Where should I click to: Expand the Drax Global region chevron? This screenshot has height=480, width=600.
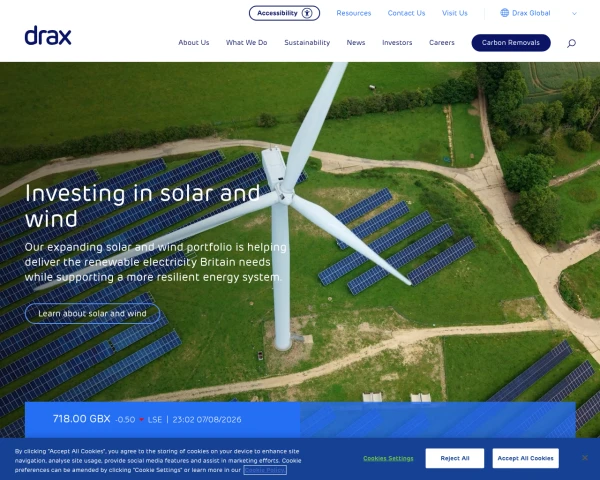(x=574, y=13)
